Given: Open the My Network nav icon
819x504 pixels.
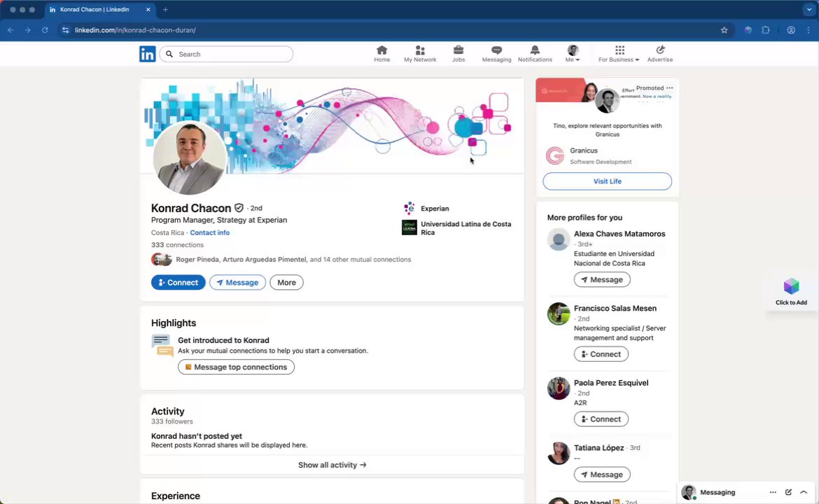Looking at the screenshot, I should [x=420, y=54].
